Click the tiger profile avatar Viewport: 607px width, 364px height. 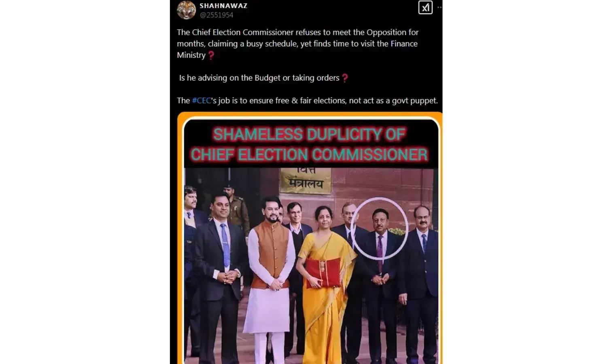point(187,10)
